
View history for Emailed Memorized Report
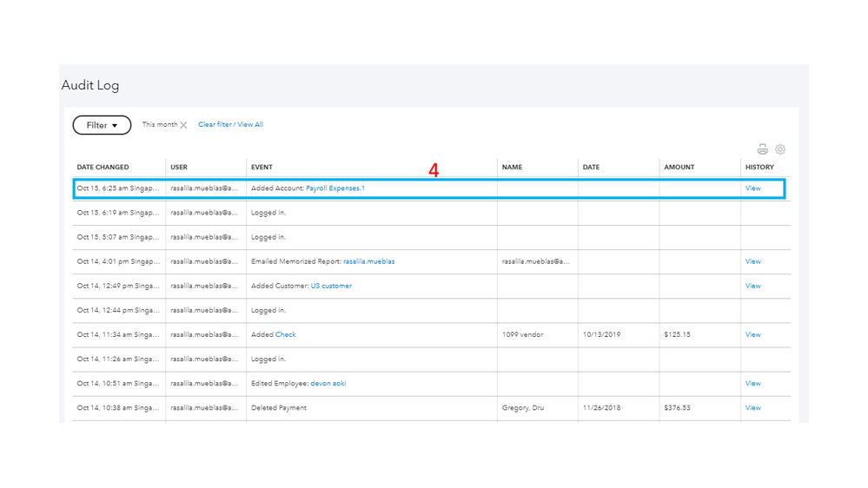coord(752,261)
